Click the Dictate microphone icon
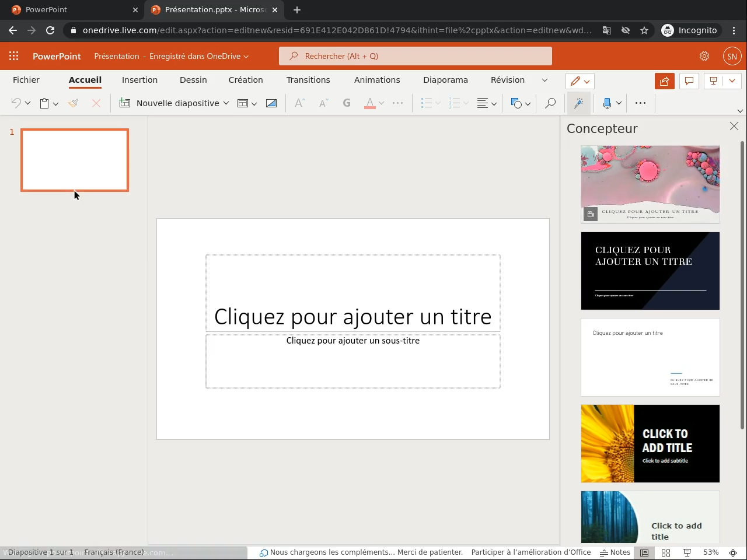Viewport: 747px width, 560px height. tap(607, 103)
